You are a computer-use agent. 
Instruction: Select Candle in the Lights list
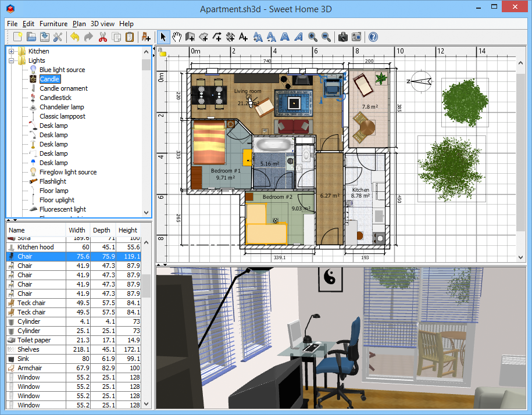coord(50,78)
